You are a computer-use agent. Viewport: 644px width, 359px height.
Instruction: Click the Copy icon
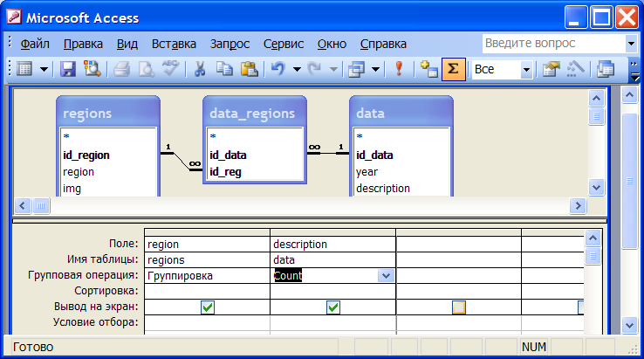coord(224,69)
